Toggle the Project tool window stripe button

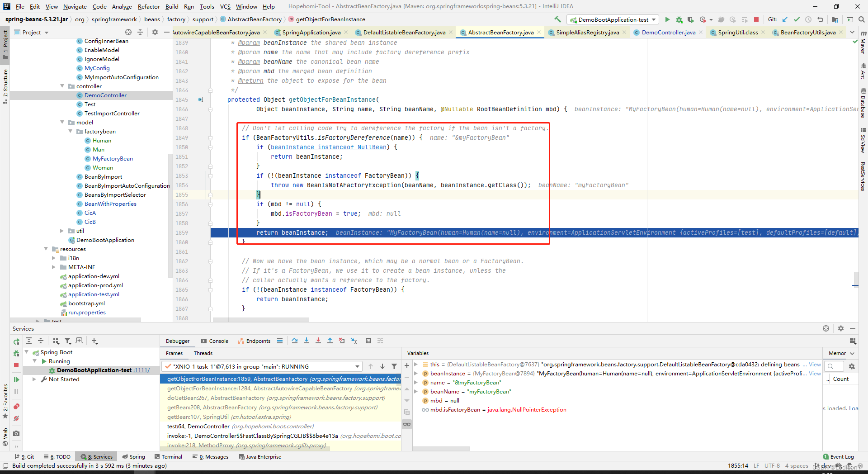(x=5, y=44)
